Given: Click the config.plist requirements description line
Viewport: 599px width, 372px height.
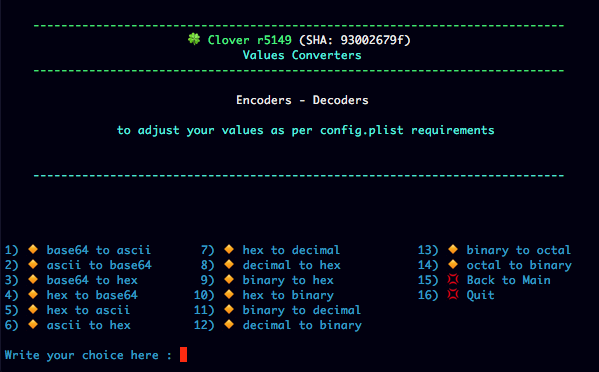Looking at the screenshot, I should 305,131.
